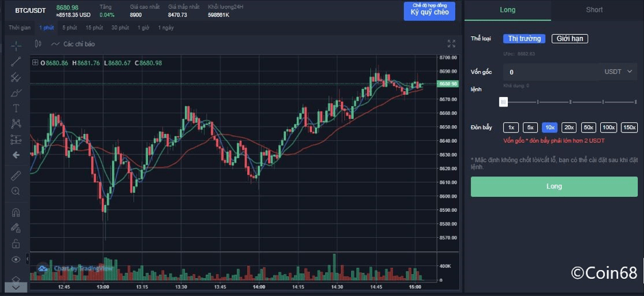
Task: Open Các chỉ báo indicators menu
Action: click(73, 44)
